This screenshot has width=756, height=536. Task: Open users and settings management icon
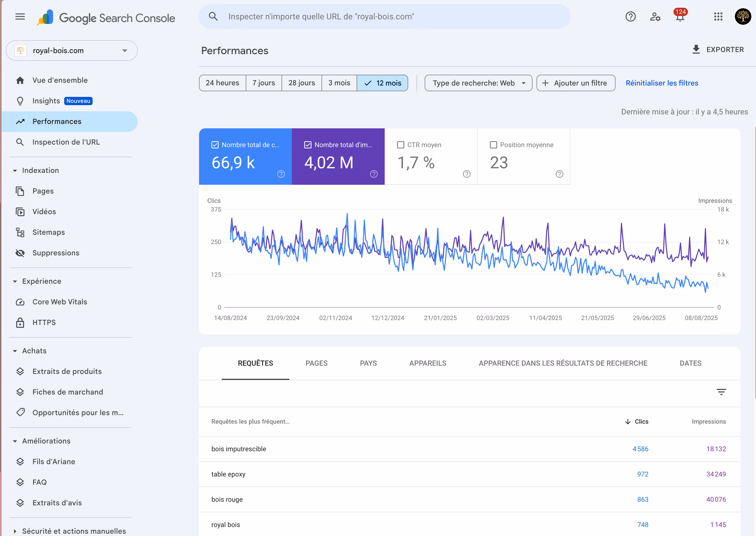(x=655, y=16)
